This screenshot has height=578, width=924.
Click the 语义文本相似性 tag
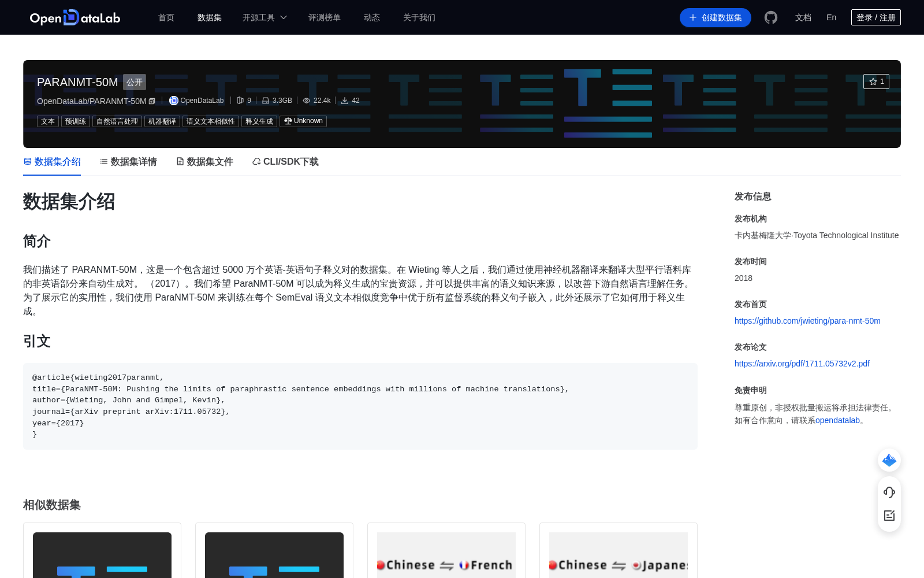(211, 121)
